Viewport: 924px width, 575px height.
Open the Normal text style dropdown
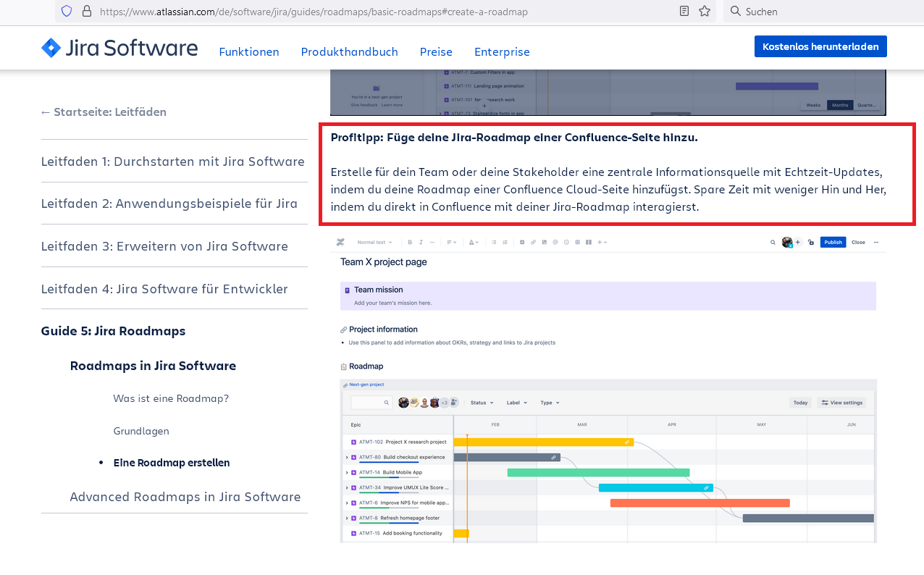pyautogui.click(x=376, y=242)
